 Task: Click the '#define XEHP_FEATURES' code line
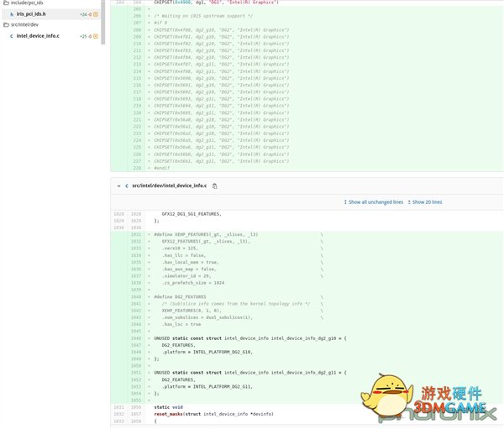click(206, 234)
